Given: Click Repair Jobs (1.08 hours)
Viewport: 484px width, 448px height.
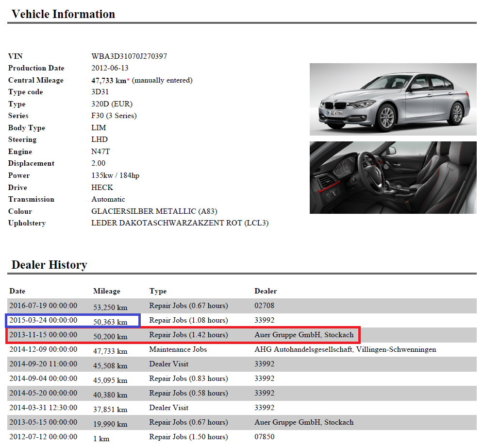Looking at the screenshot, I should 188,320.
